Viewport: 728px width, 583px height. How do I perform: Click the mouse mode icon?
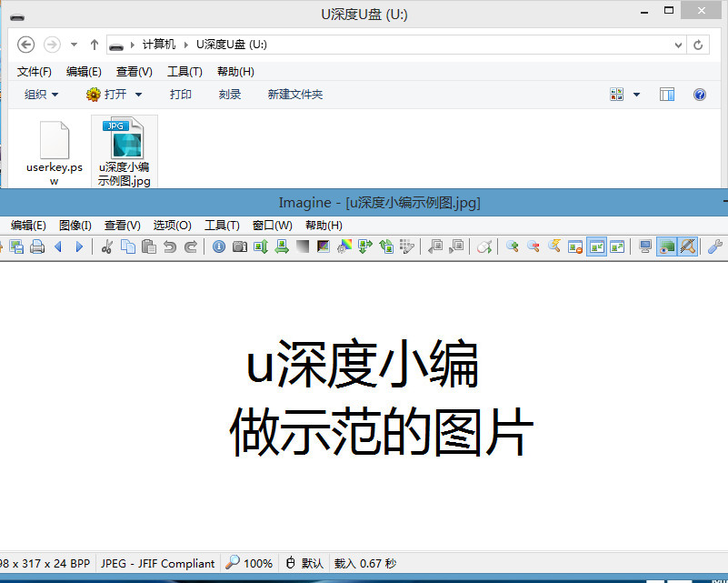[484, 246]
